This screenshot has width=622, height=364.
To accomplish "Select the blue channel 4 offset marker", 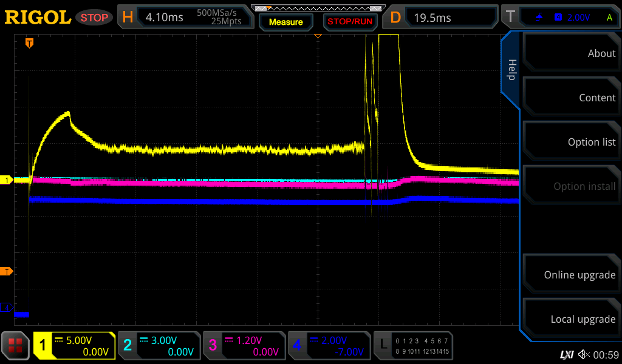I will tap(7, 308).
